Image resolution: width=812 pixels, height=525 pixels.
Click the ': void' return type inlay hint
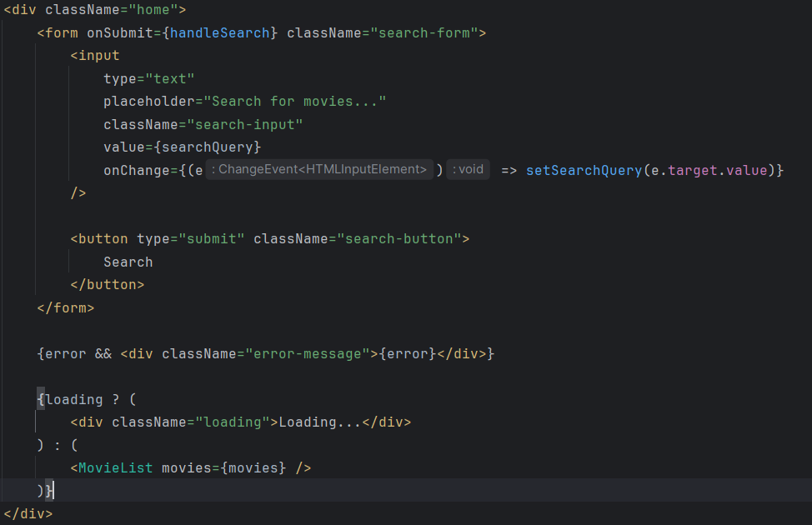pos(468,170)
